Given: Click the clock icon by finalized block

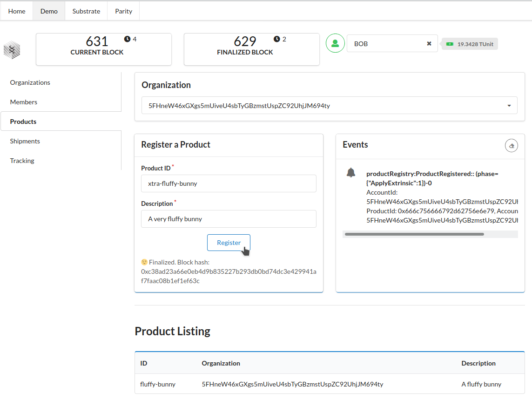Looking at the screenshot, I should [x=277, y=39].
